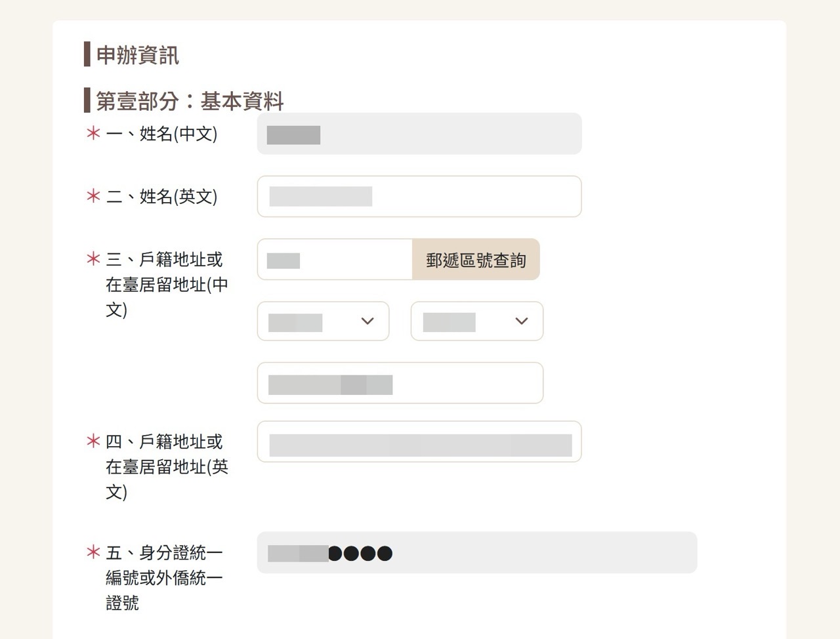
Task: Click the English name (姓名英文) input field
Action: pos(419,196)
